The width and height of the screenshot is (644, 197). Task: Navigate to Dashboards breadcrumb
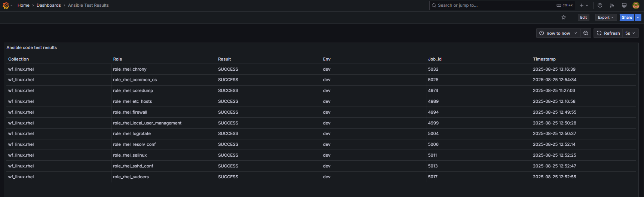[49, 5]
